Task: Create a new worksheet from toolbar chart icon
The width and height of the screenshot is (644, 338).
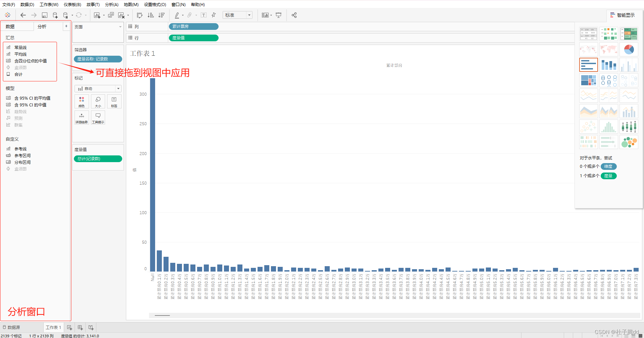Action: (x=97, y=15)
